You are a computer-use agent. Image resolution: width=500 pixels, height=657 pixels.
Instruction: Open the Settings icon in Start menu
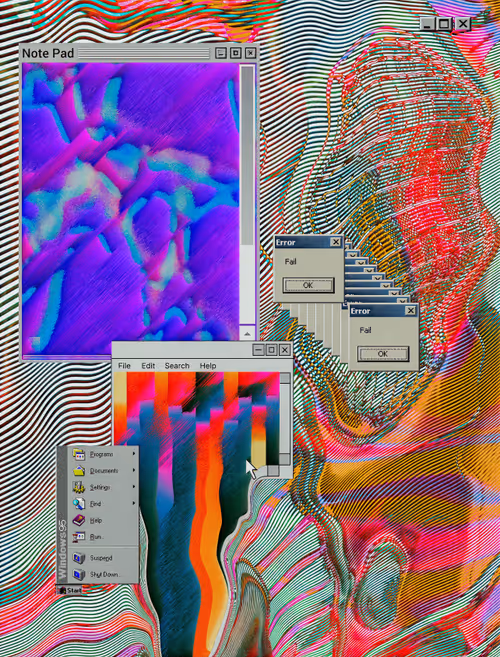point(79,487)
